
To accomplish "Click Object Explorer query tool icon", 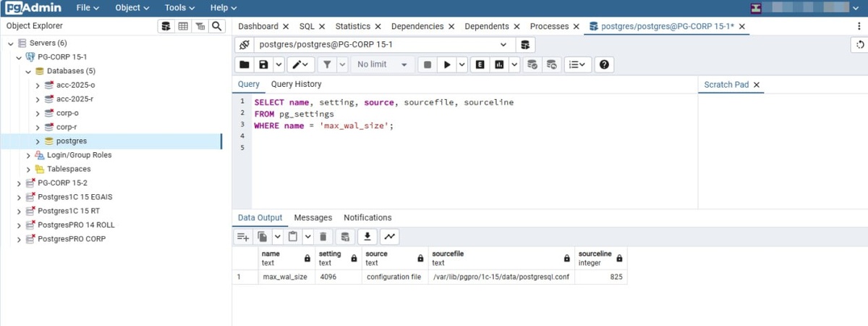I will 166,26.
